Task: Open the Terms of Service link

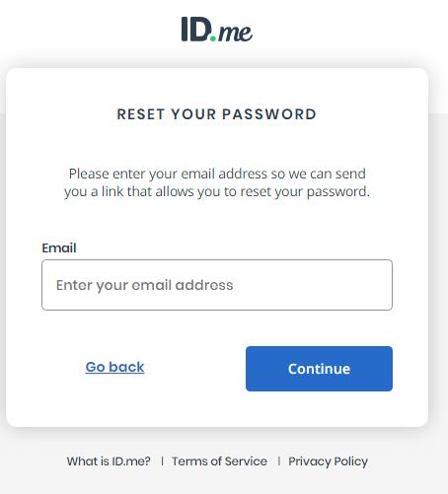Action: coord(219,461)
